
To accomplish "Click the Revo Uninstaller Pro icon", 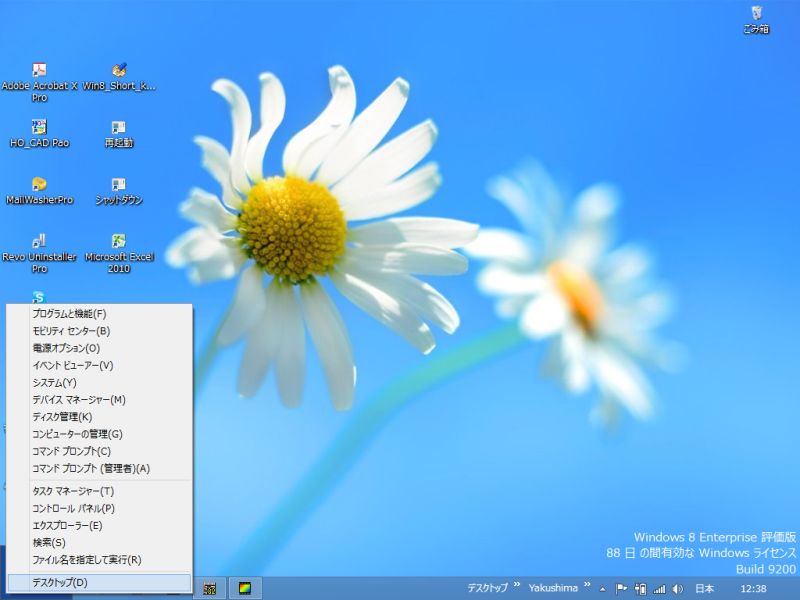I will point(39,242).
